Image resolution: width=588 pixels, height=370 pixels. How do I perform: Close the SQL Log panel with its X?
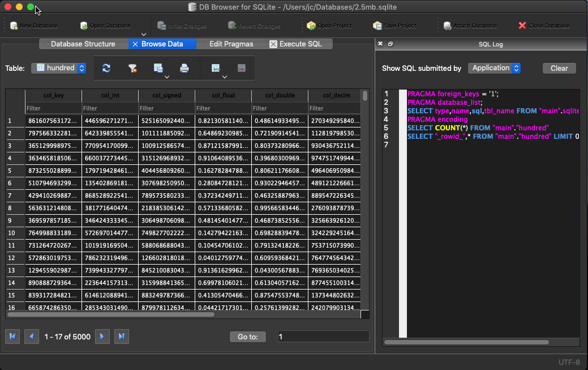click(x=380, y=44)
